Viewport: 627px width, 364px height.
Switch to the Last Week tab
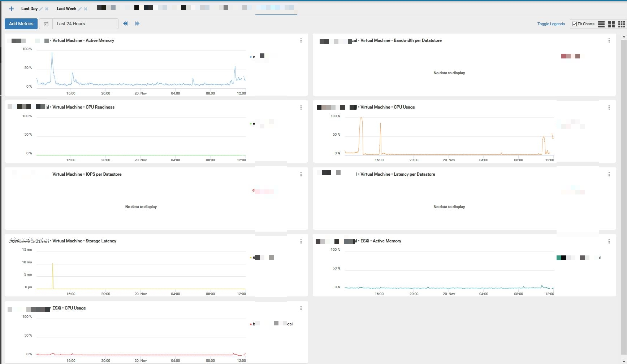(66, 9)
